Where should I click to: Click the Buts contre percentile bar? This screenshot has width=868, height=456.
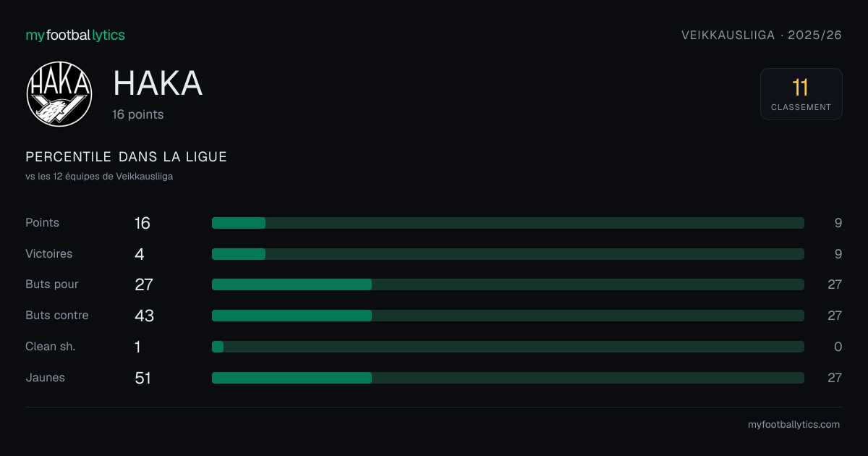[508, 316]
